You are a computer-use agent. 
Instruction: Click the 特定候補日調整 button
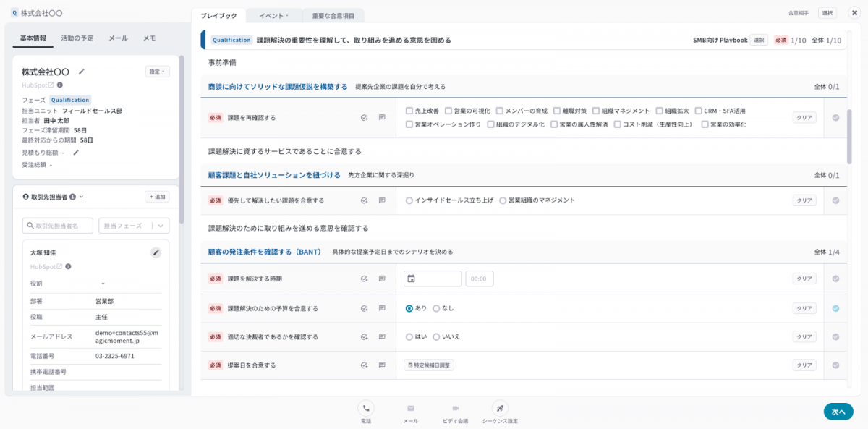(429, 365)
